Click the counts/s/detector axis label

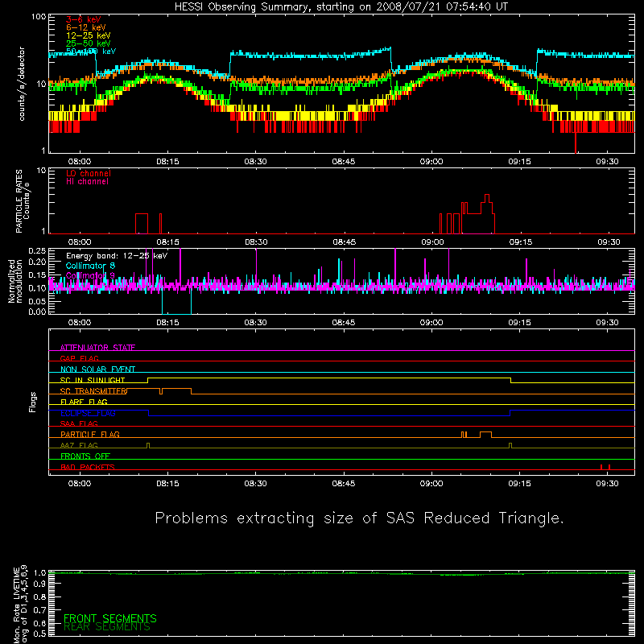click(22, 84)
